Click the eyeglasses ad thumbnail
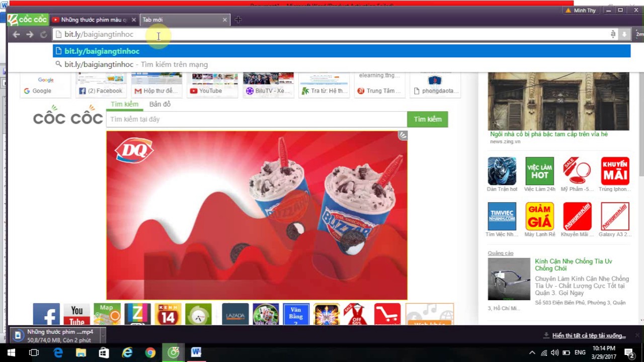Viewport: 644px width, 362px height. (x=509, y=279)
